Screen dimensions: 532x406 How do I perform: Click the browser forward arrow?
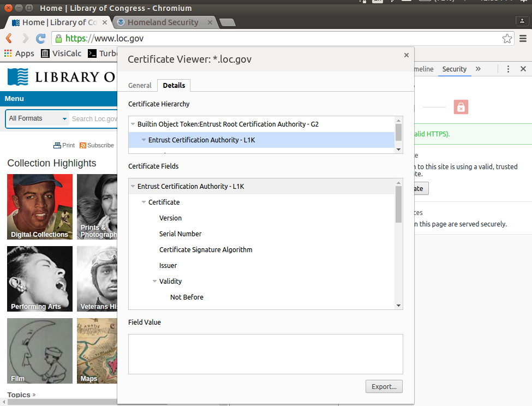pos(26,38)
